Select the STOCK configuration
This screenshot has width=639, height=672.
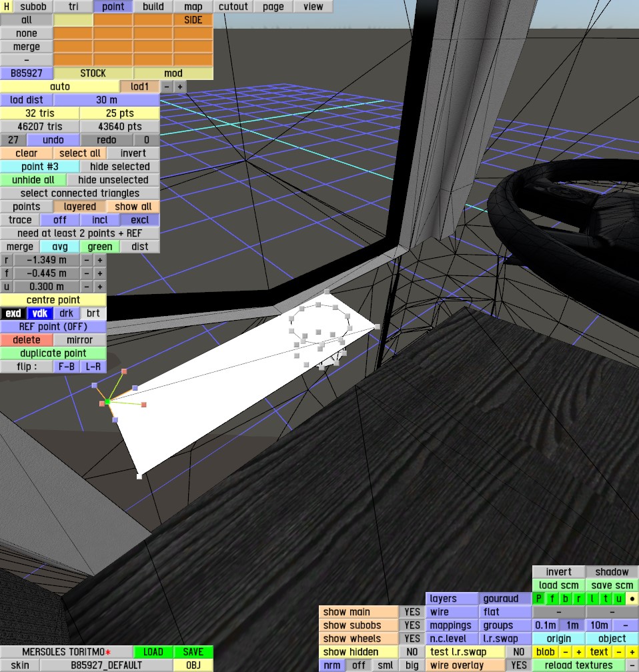pos(93,73)
